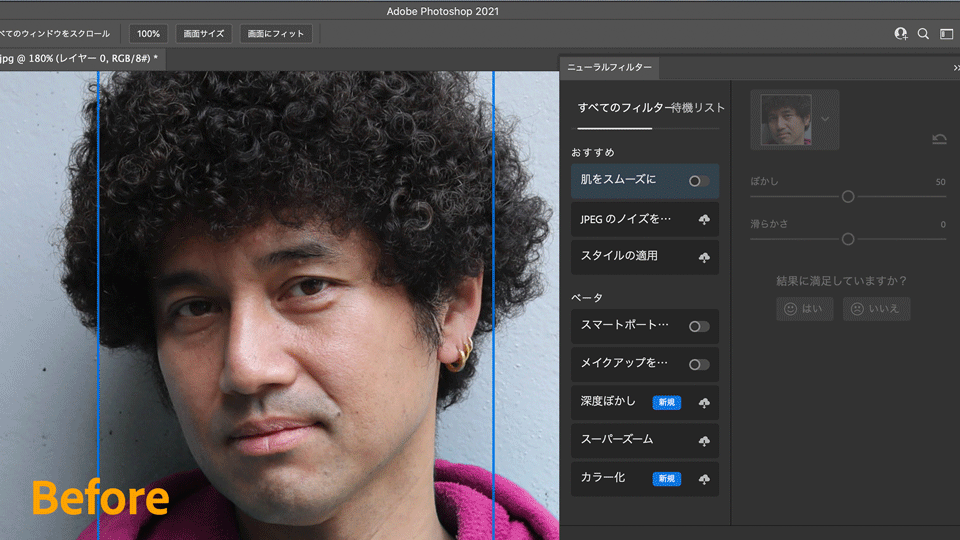Click the すべてのウィンドウをスクロール option label

pos(55,34)
